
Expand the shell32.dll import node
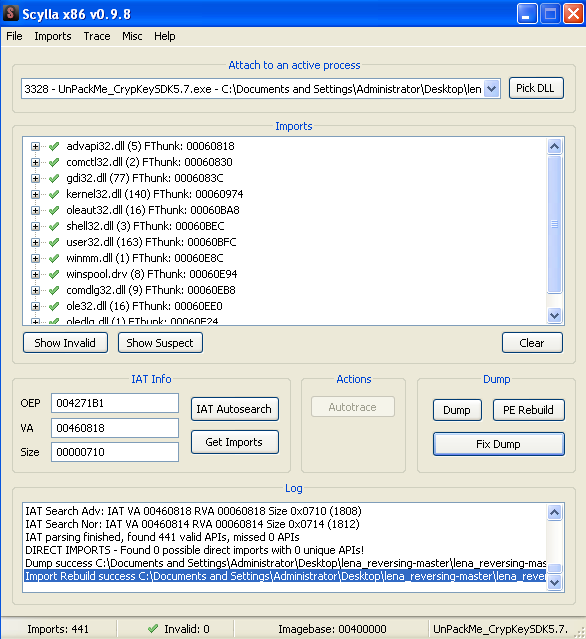(x=35, y=226)
